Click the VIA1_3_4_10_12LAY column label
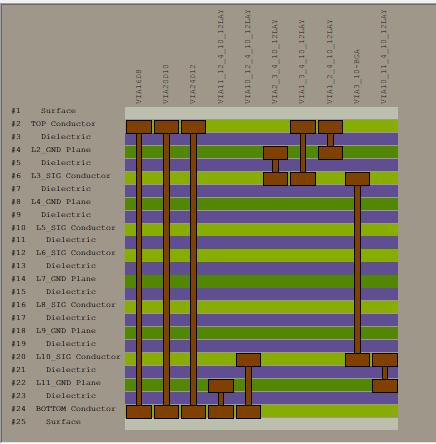Screen dimensions: 436x444 302,61
